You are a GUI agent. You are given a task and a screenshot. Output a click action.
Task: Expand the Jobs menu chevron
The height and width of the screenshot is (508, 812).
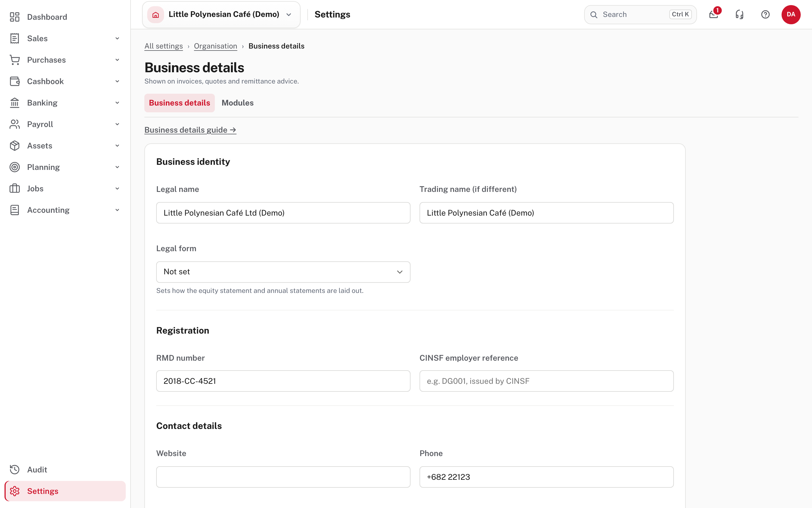click(117, 189)
